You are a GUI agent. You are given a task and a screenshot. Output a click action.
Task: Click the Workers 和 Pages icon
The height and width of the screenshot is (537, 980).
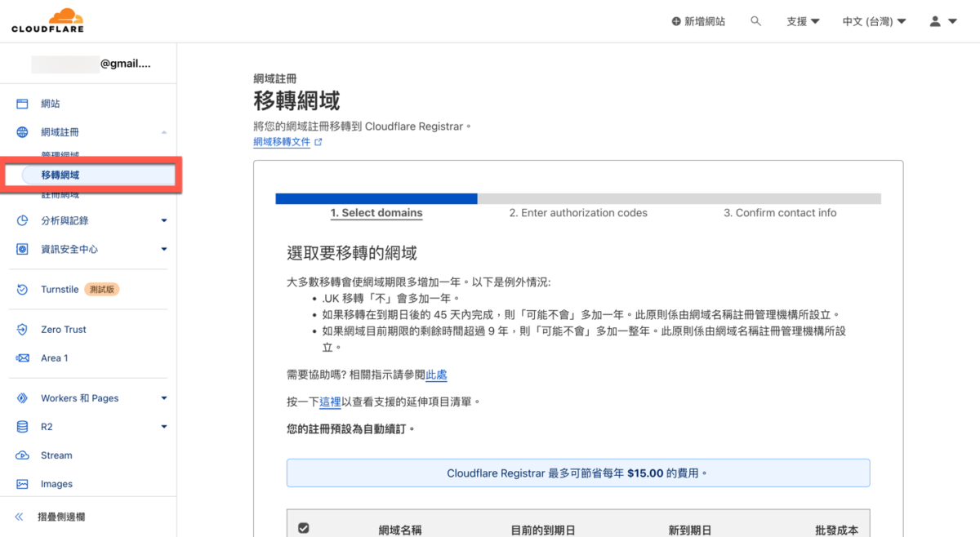23,398
